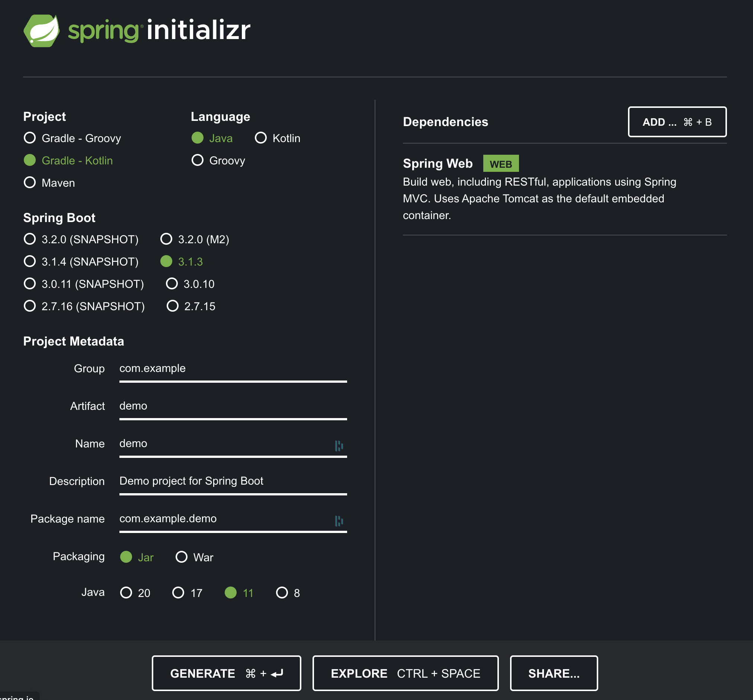Screen dimensions: 753x700
Task: Click the password manager icon in Package name field
Action: pyautogui.click(x=339, y=521)
